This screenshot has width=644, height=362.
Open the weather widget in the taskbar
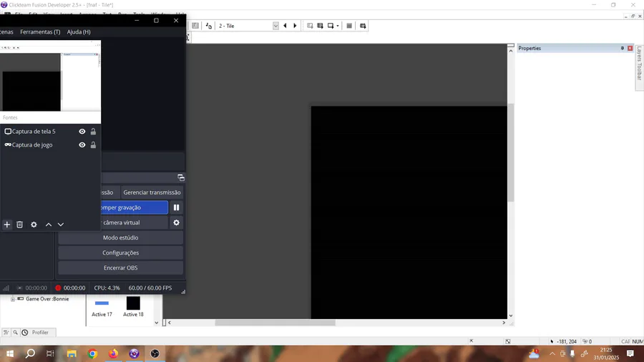click(534, 353)
